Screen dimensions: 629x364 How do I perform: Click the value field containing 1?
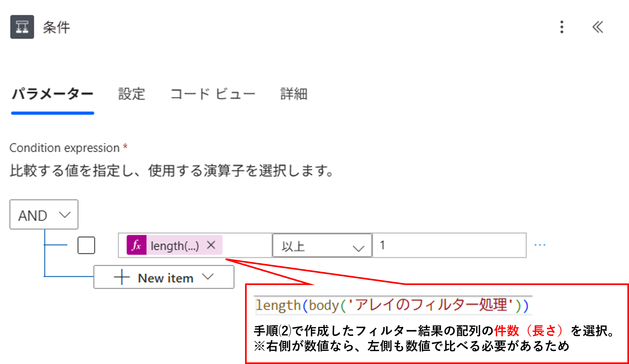coord(449,245)
